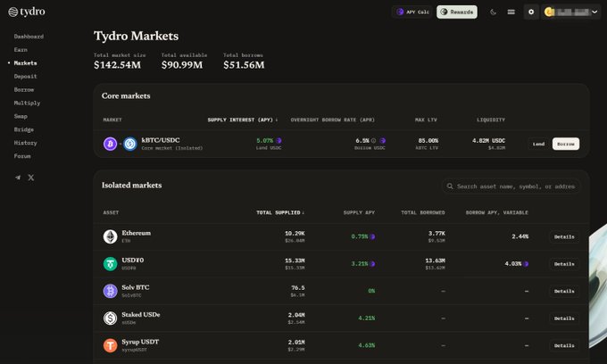Click rewards icon beside USDT0 3.21% APY
The width and height of the screenshot is (607, 364).
pos(372,264)
